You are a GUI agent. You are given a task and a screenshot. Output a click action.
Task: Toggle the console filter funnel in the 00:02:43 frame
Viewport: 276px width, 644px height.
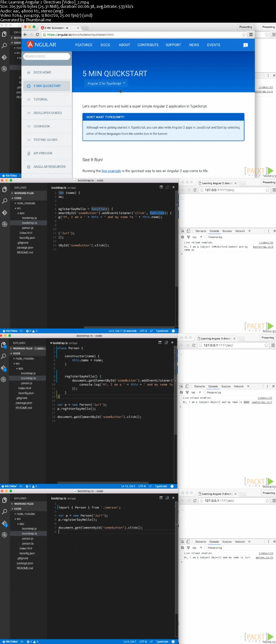(x=188, y=237)
